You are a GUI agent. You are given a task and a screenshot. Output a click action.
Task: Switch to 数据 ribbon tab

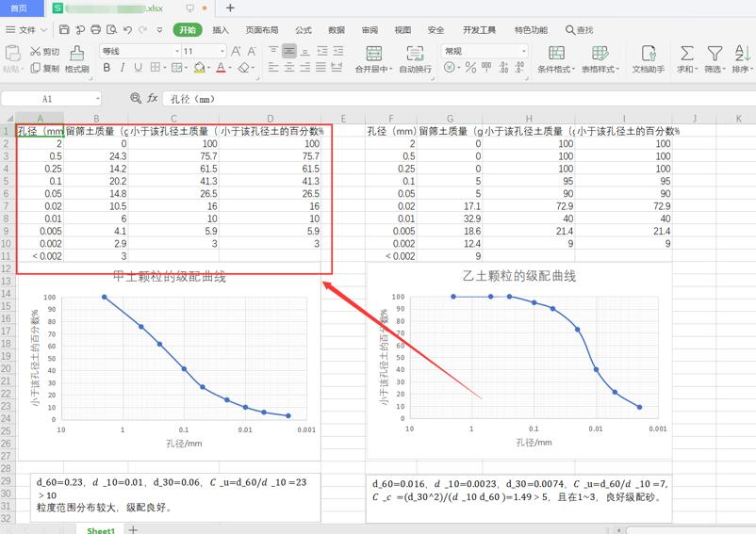tap(337, 30)
